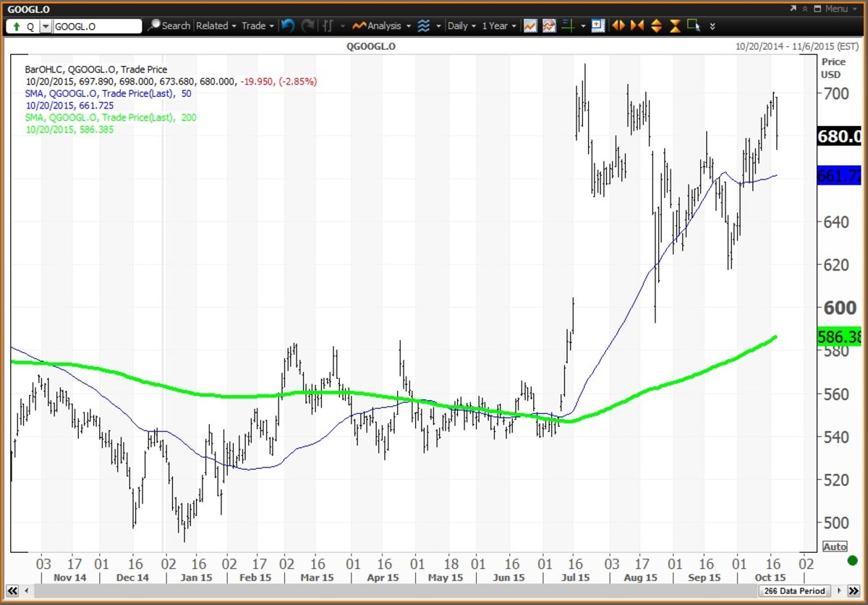Click the compare chart overlay icon
This screenshot has height=605, width=868.
pyautogui.click(x=549, y=25)
